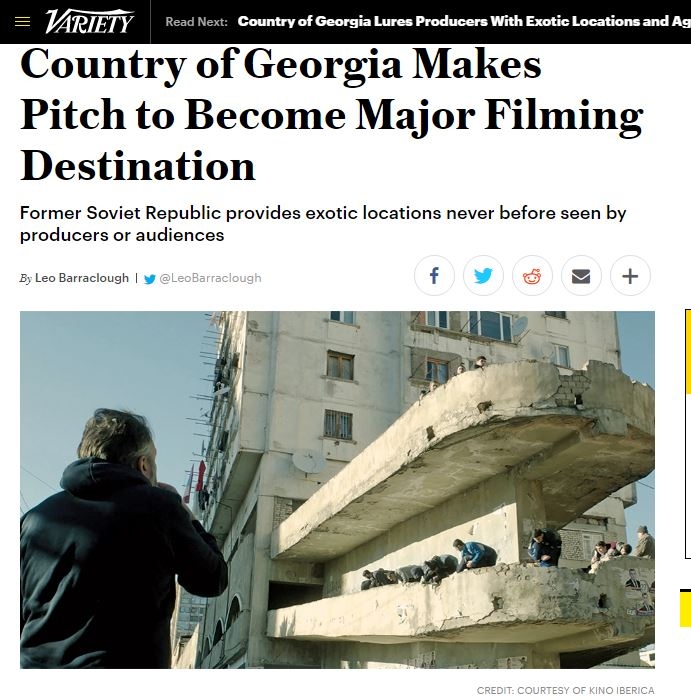Click the "By" byline prefix
Screen dimensions: 691x700
25,279
